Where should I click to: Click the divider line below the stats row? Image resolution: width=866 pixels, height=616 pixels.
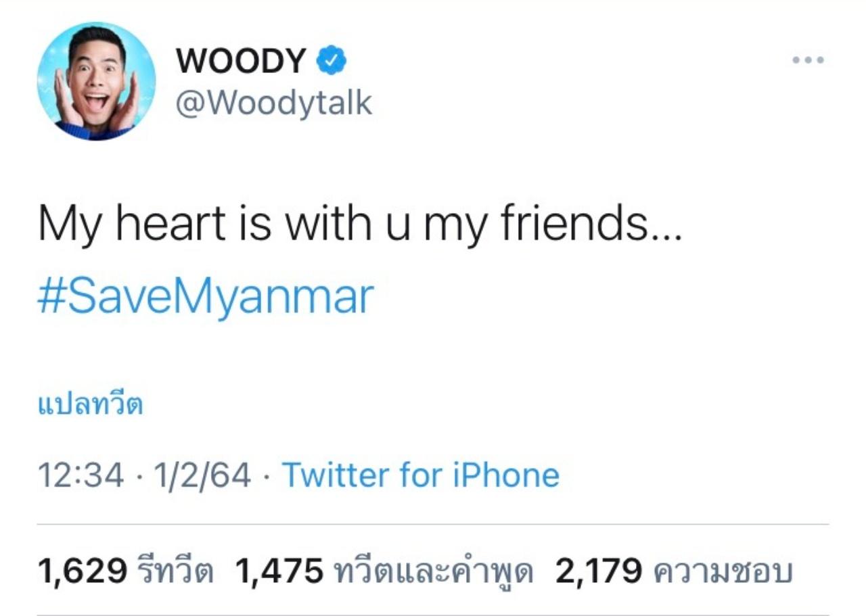[x=433, y=614]
